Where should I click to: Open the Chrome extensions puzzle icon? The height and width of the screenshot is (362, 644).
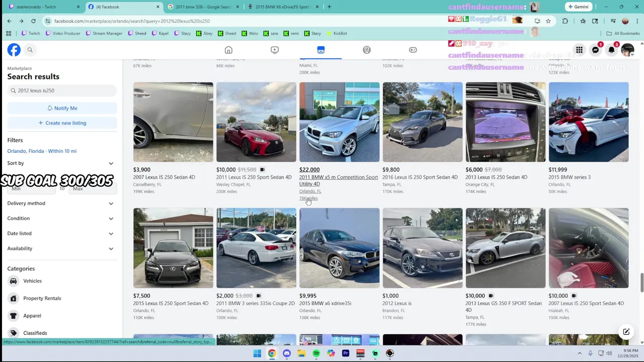point(565,21)
